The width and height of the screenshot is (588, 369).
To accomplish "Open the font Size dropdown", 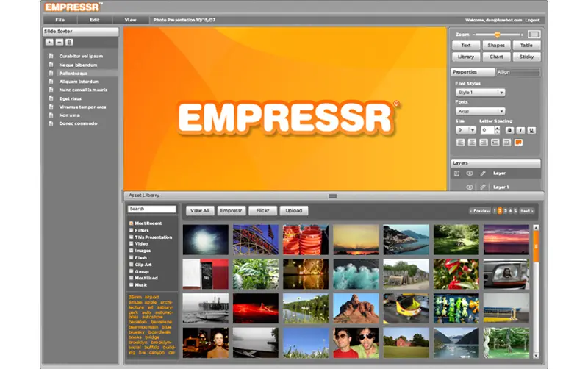I will (x=466, y=130).
